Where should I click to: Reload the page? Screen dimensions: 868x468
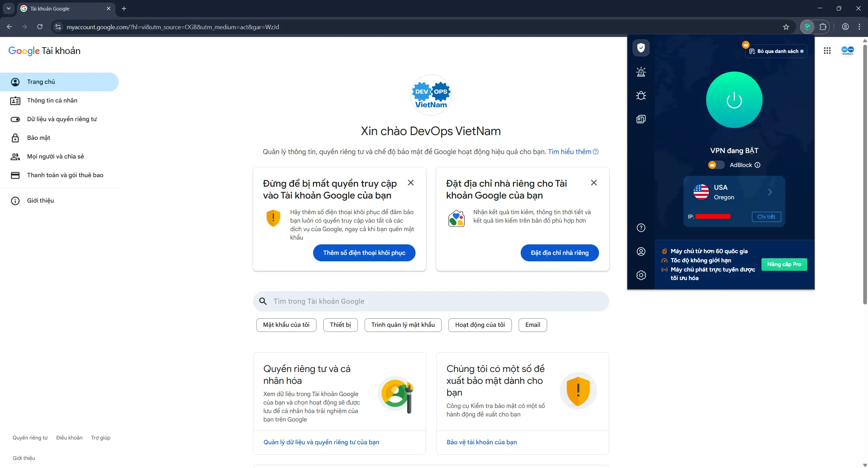pyautogui.click(x=40, y=27)
